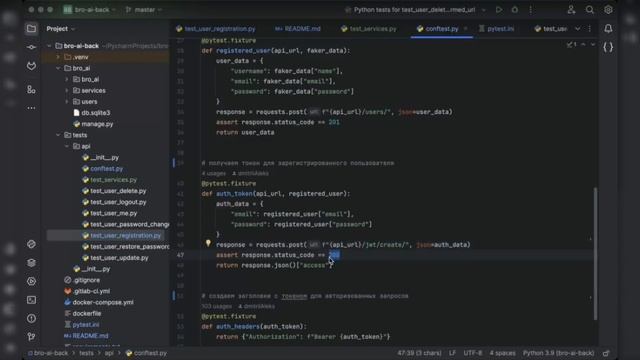Open Code With Me user icon
Screen dimensions: 640x360
pyautogui.click(x=571, y=9)
